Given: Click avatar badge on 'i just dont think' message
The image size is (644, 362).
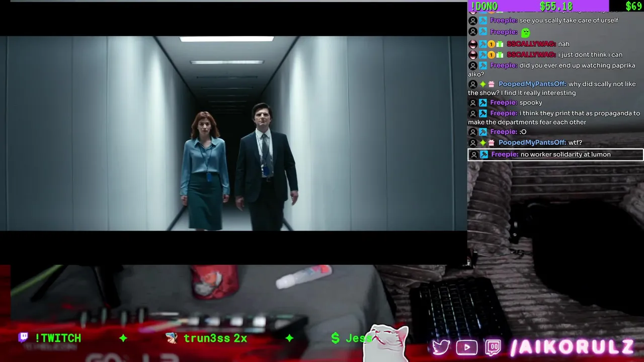Looking at the screenshot, I should [x=472, y=54].
